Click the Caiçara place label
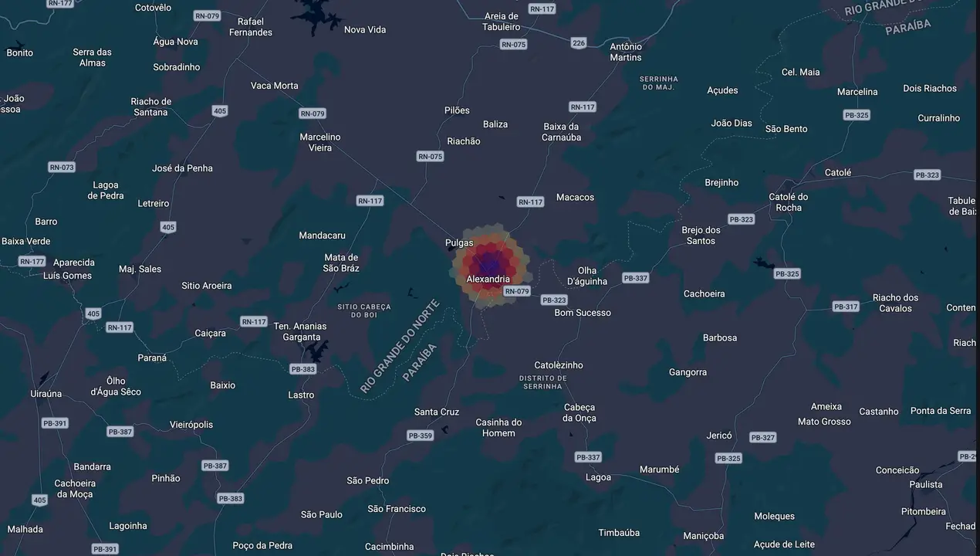Viewport: 980px width, 556px height. [210, 334]
